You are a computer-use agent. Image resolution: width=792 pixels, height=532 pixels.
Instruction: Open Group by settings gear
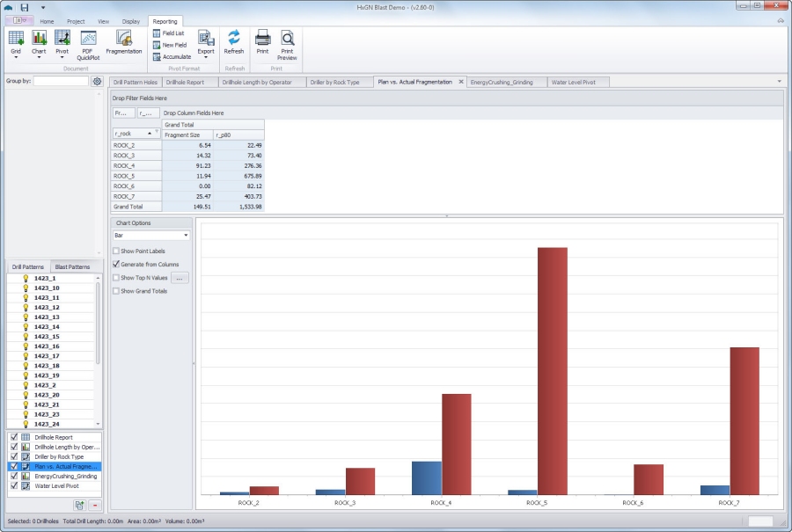pos(98,82)
